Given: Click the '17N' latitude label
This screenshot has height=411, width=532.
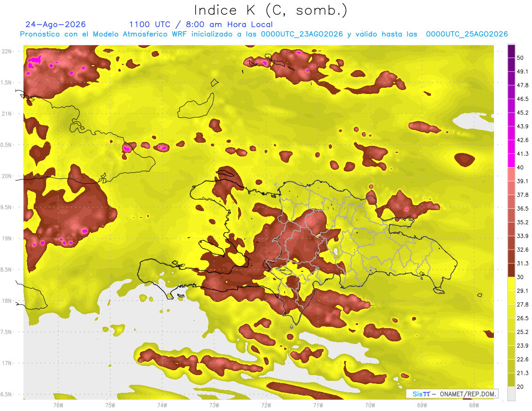Looking at the screenshot, I should coord(7,363).
